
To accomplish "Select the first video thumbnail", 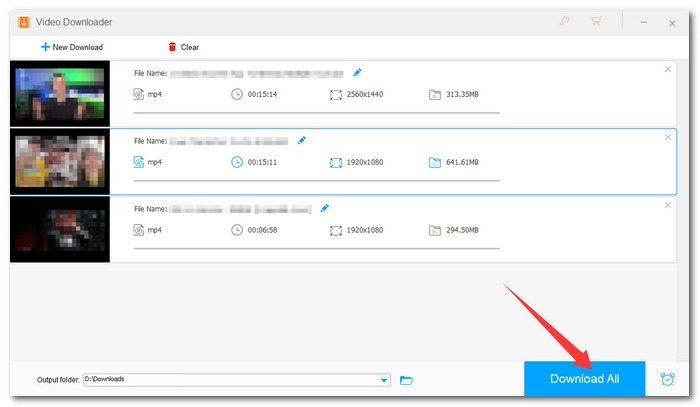I will (x=60, y=94).
